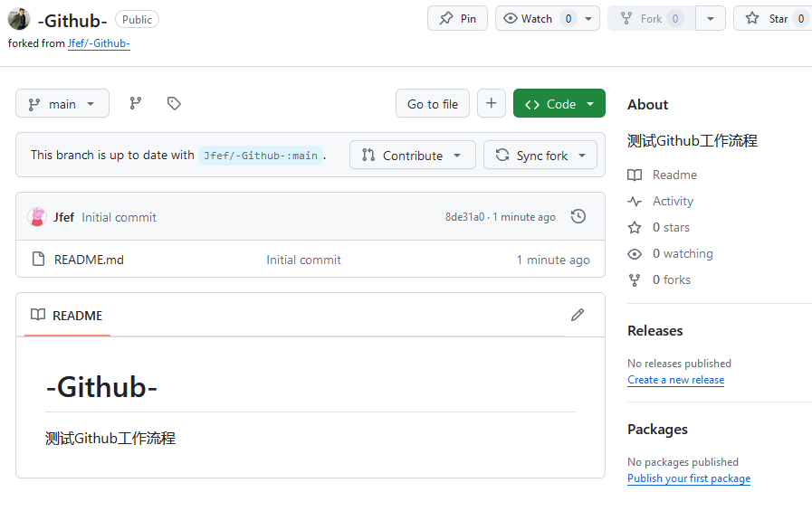Pin this repository
The width and height of the screenshot is (812, 530).
click(x=457, y=19)
